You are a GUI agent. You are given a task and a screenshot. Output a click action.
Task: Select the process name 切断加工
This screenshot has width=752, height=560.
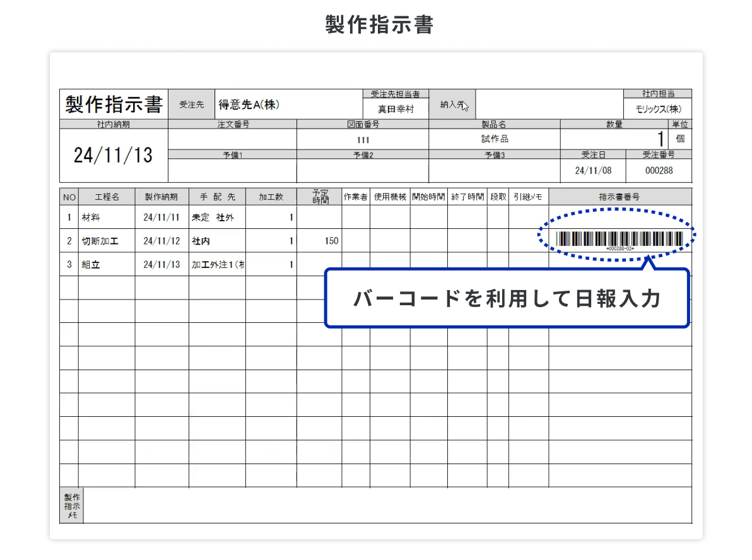coord(100,241)
